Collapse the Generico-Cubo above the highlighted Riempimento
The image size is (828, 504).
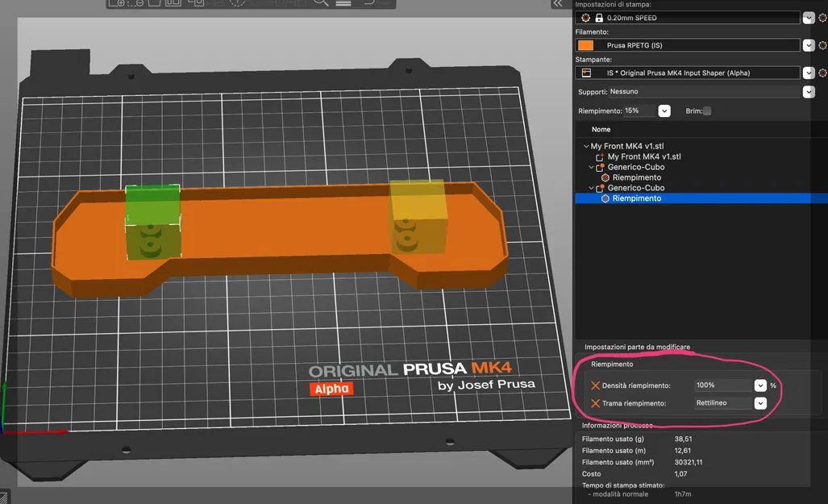pos(591,188)
